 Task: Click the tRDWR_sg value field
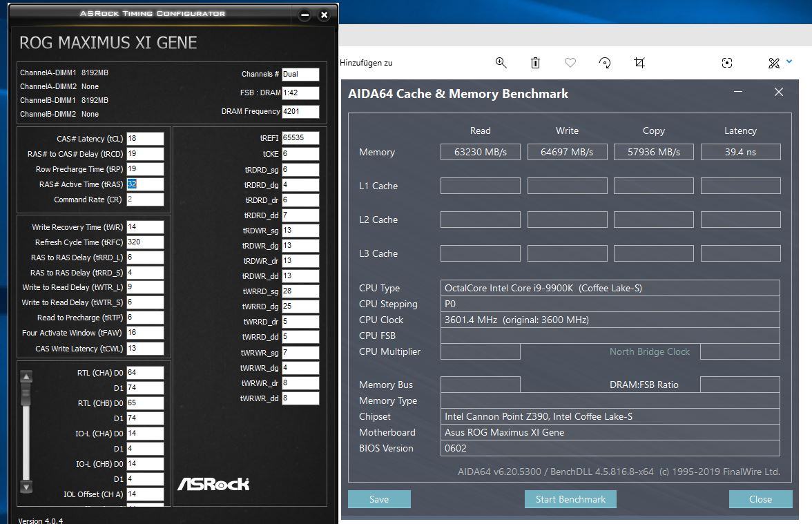point(300,231)
